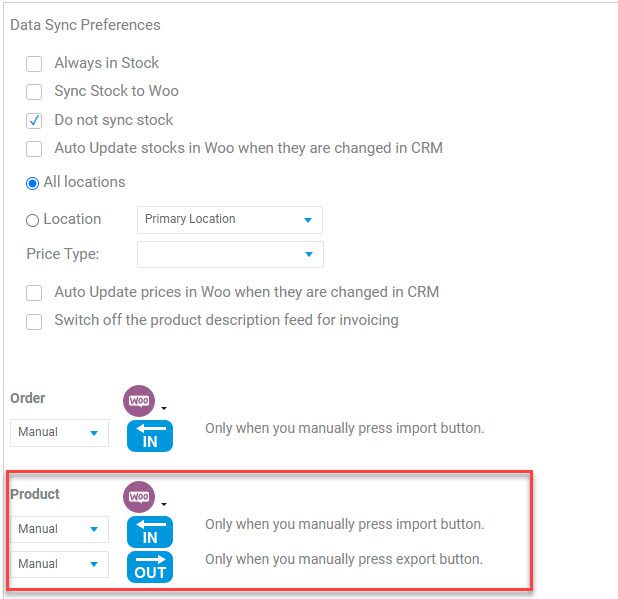Click the Product IN import icon
Viewport: 618px width, 599px height.
pyautogui.click(x=150, y=532)
